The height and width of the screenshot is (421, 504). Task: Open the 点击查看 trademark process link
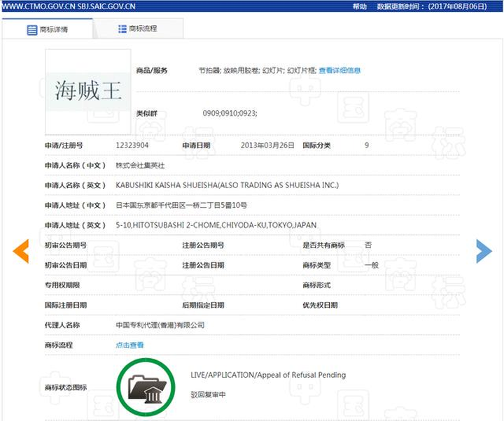129,345
